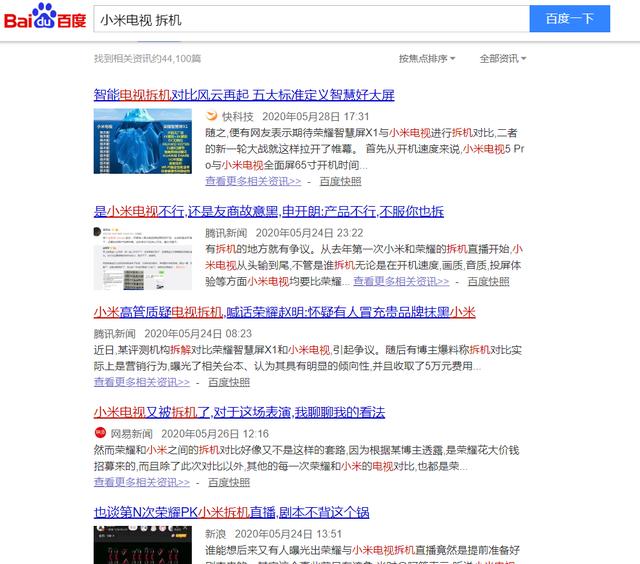Open the 按焦点排序 sort dropdown
The width and height of the screenshot is (640, 564).
point(427,58)
